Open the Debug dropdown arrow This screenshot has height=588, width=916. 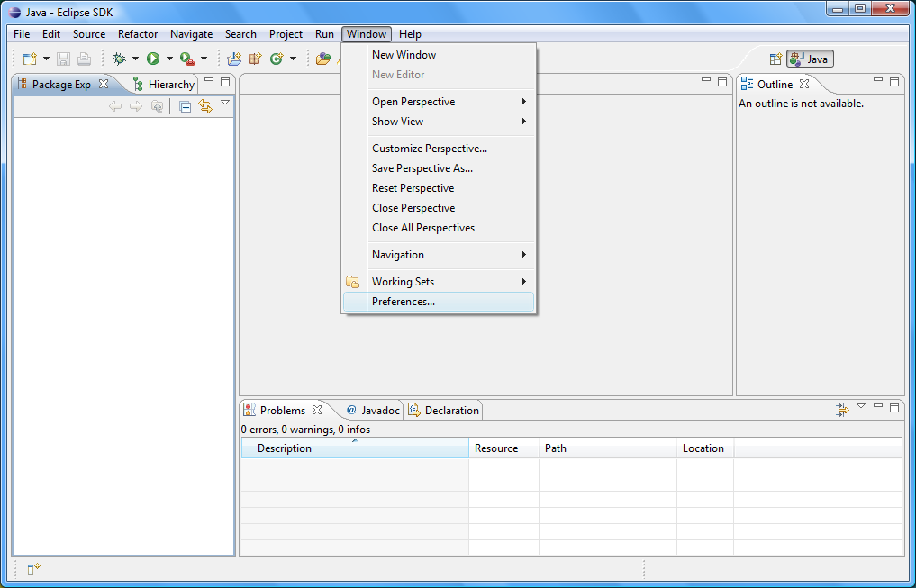[135, 59]
